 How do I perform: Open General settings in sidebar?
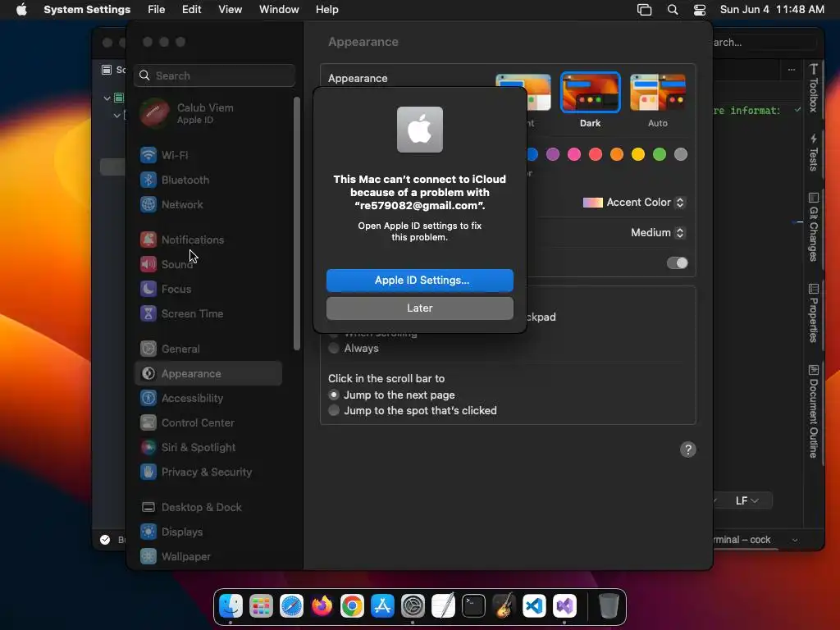pos(208,349)
